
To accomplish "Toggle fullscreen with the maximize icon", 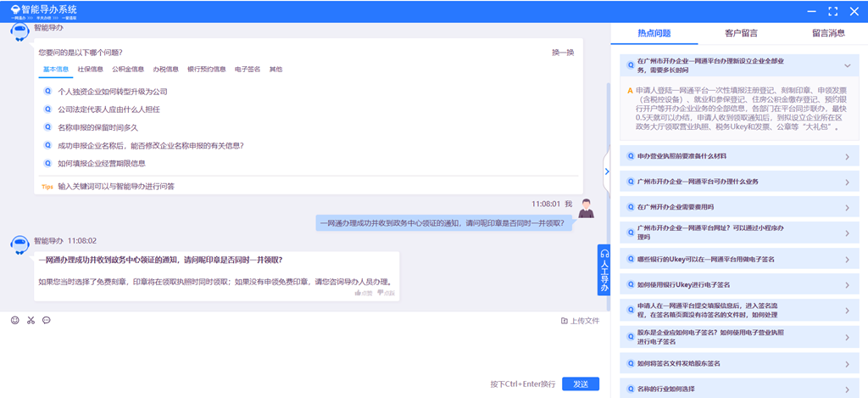I will [x=832, y=11].
